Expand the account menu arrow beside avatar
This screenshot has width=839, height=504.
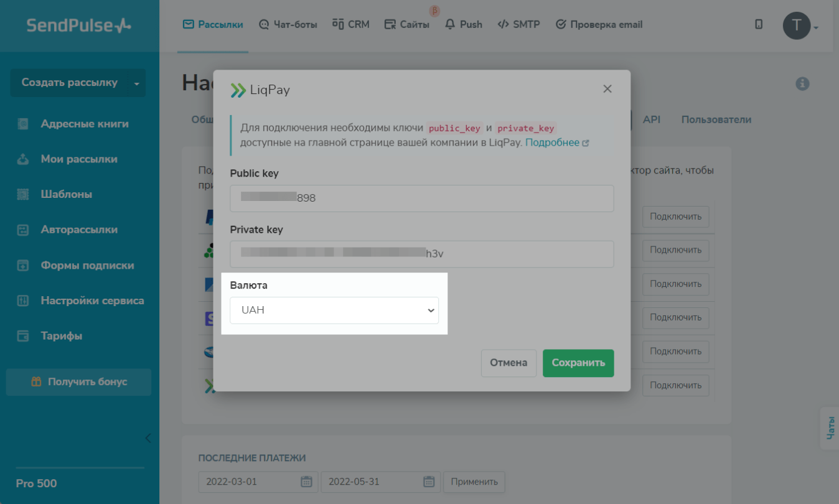tap(816, 28)
